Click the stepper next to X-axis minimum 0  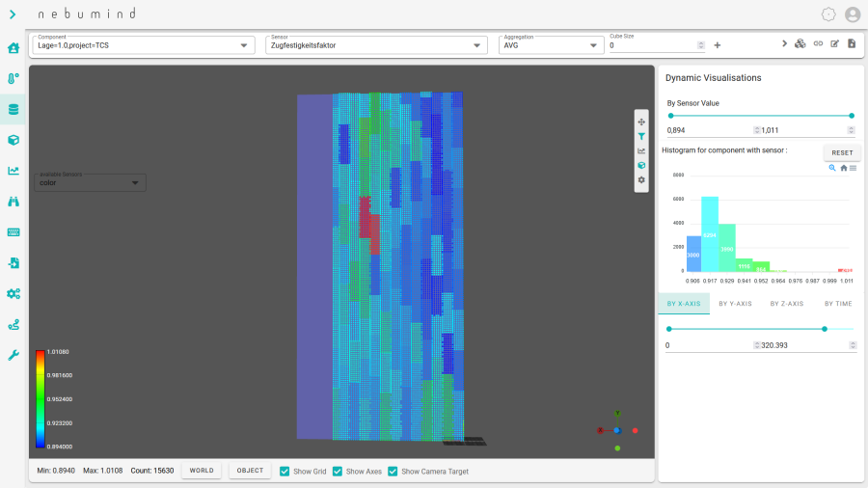(757, 345)
